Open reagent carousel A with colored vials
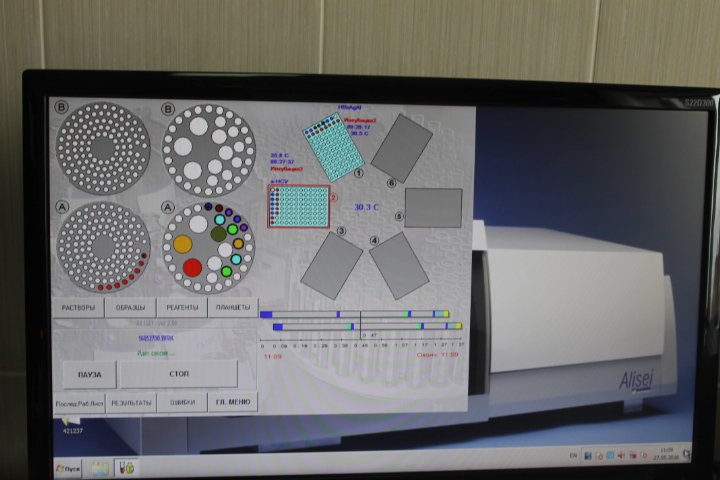The height and width of the screenshot is (480, 720). pyautogui.click(x=209, y=248)
